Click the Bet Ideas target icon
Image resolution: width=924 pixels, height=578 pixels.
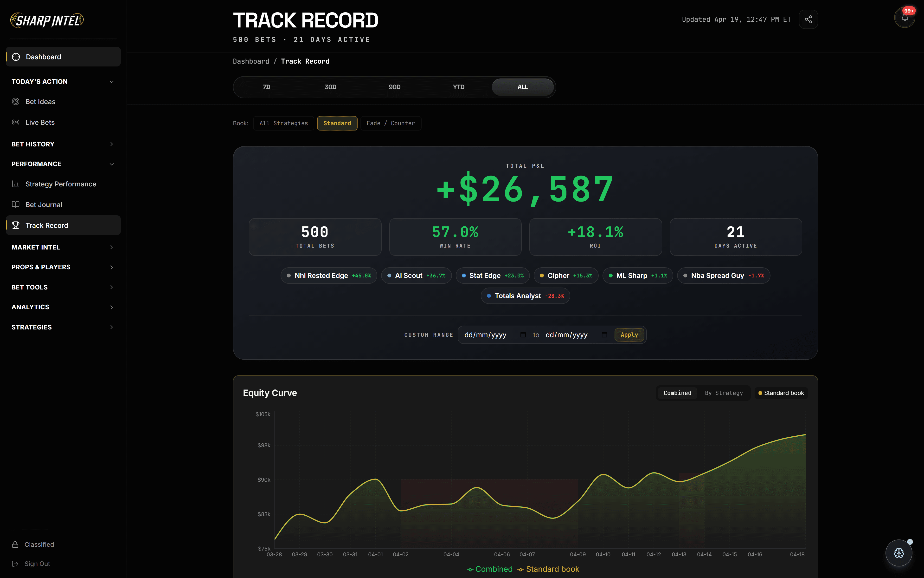click(16, 102)
